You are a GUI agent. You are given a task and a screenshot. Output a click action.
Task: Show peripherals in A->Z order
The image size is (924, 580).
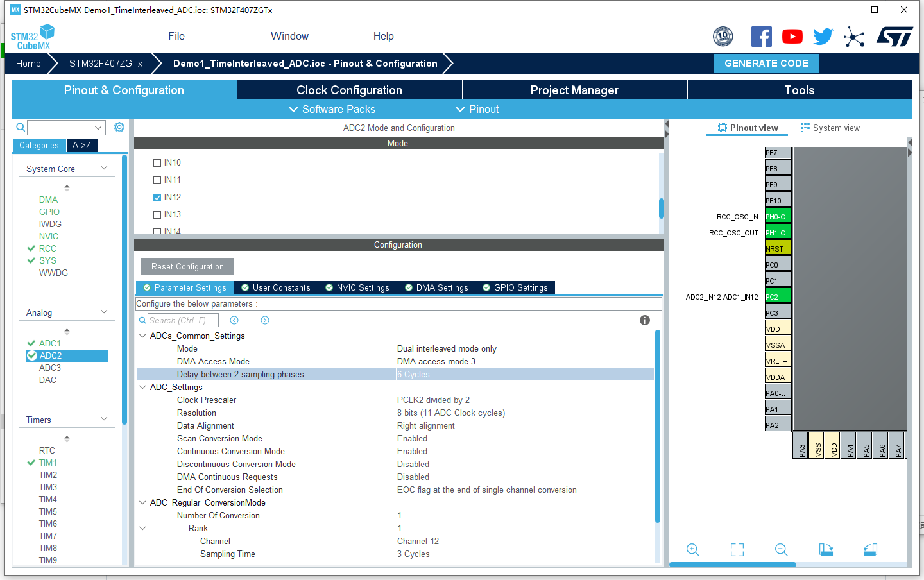point(81,145)
